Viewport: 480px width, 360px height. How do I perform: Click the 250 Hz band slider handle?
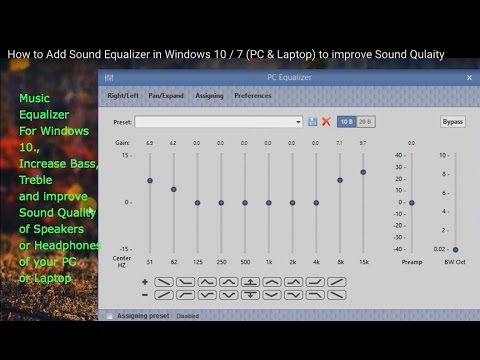221,203
